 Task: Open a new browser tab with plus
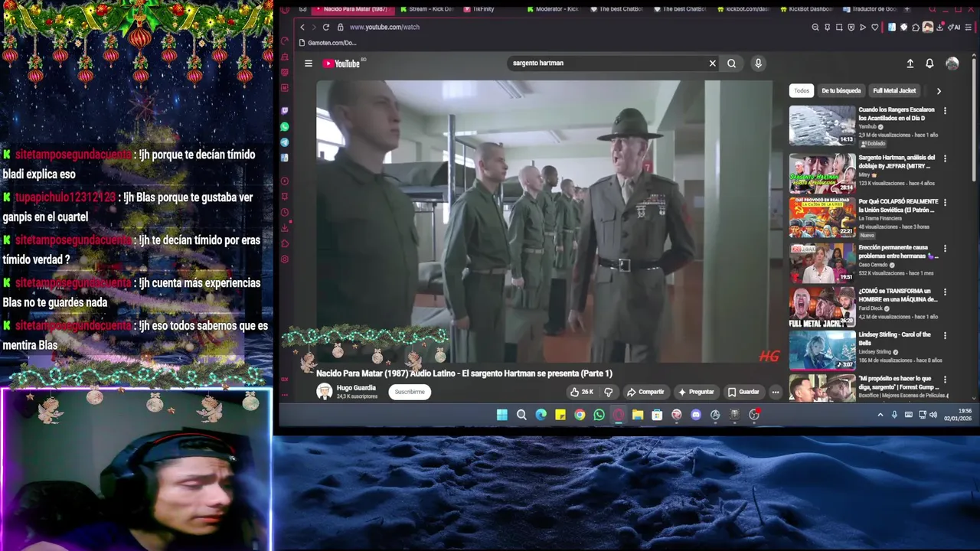tap(907, 9)
